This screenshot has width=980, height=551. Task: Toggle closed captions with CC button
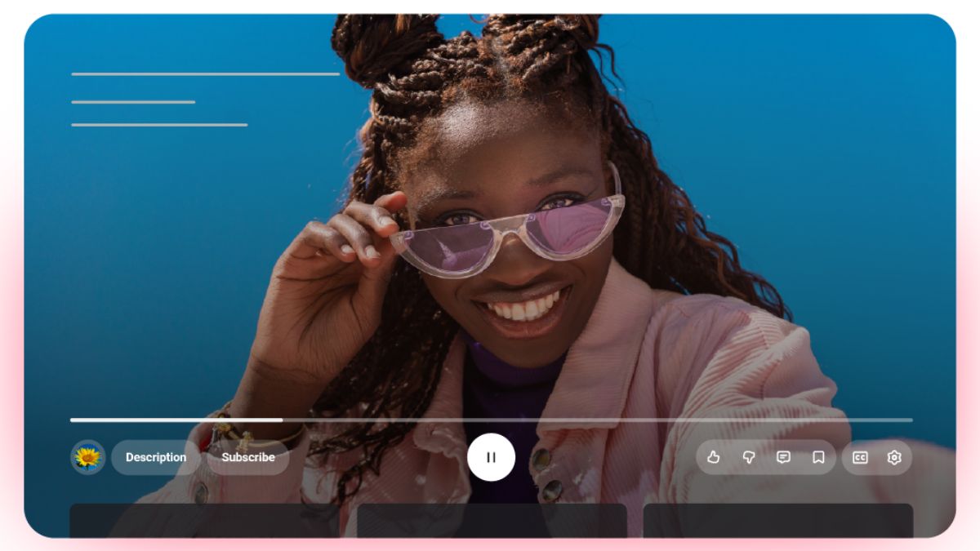click(x=860, y=457)
